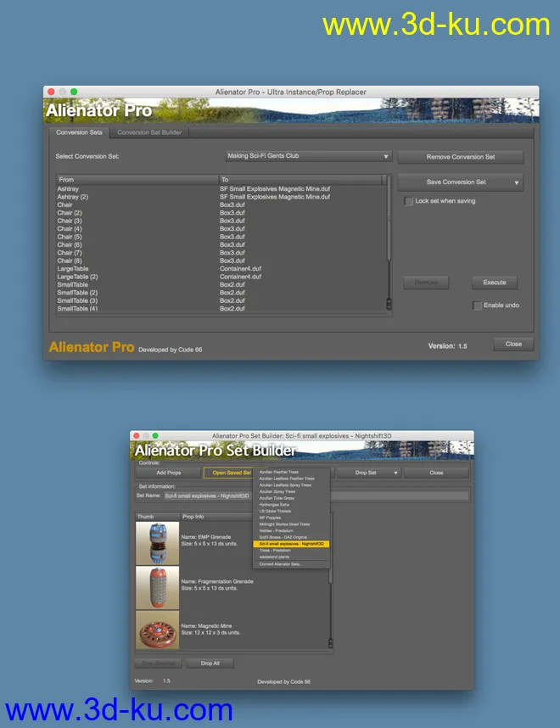The width and height of the screenshot is (560, 728).
Task: Switch to the Conversion Set Builder tab
Action: (148, 132)
